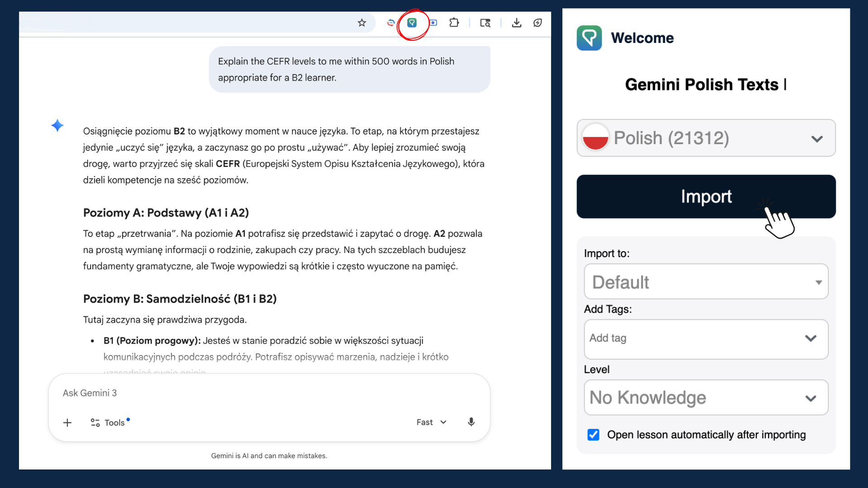This screenshot has height=488, width=868.
Task: Open the Downloads icon in the toolbar
Action: tap(517, 23)
